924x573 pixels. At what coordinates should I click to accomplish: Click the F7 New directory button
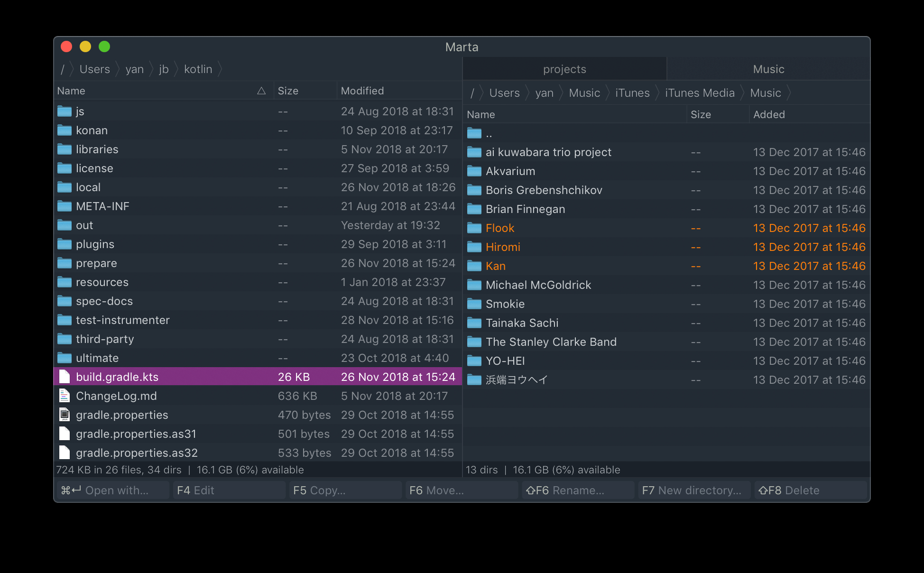coord(694,490)
